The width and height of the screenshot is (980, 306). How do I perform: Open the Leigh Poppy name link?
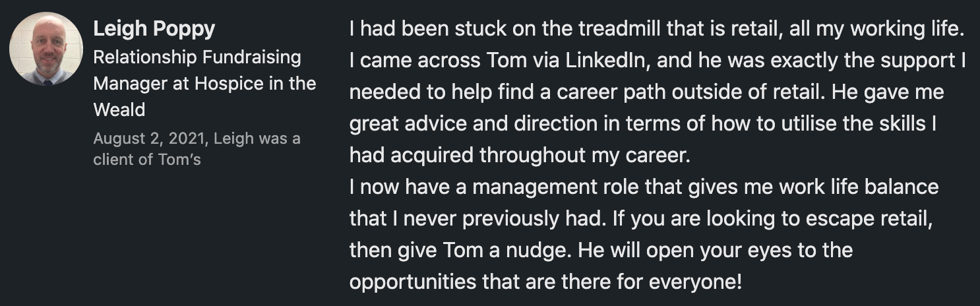(154, 29)
